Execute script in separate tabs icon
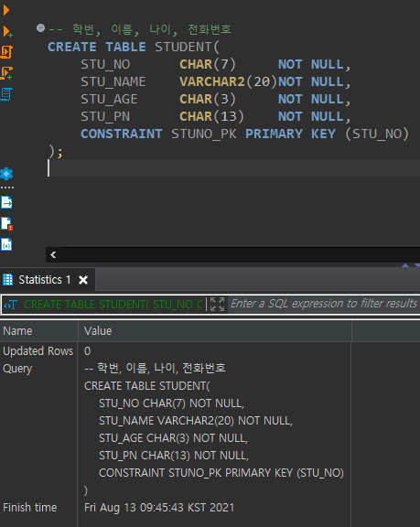The height and width of the screenshot is (527, 420). click(x=6, y=73)
